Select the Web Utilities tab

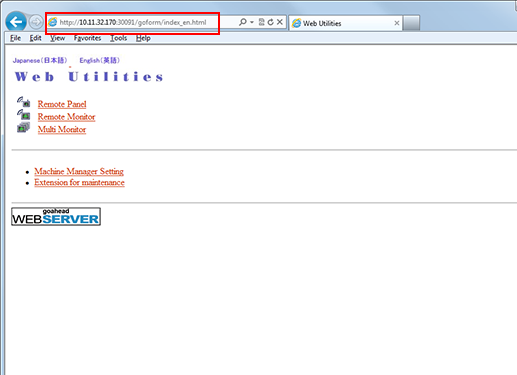pyautogui.click(x=346, y=23)
